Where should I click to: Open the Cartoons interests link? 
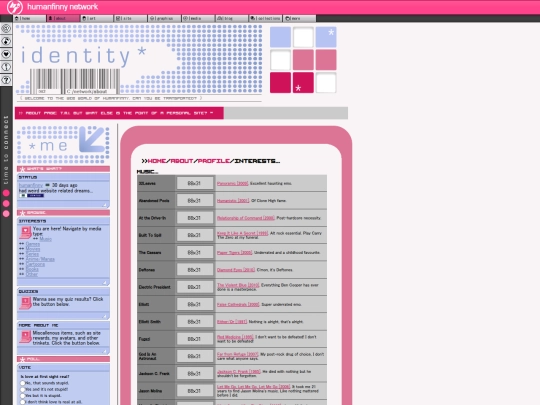(35, 264)
